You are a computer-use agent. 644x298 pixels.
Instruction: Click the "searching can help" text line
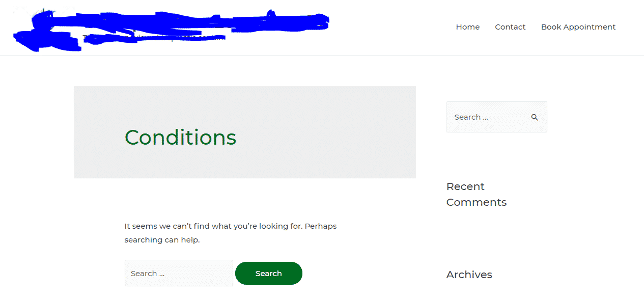pyautogui.click(x=162, y=240)
